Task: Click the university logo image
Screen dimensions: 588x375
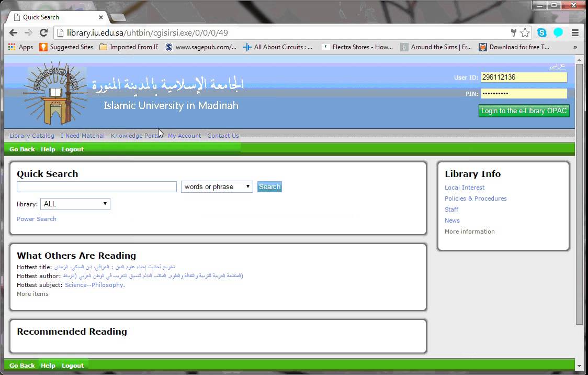Action: (55, 93)
